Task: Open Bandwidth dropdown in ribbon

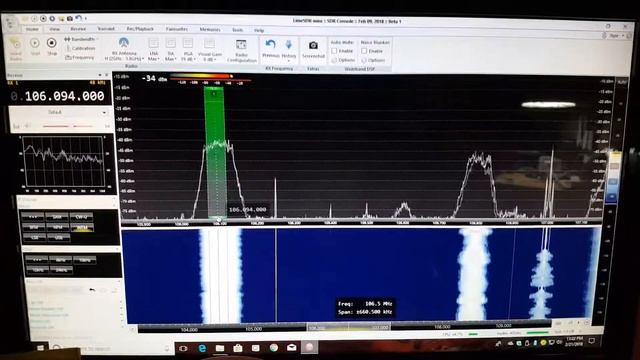Action: tap(81, 39)
